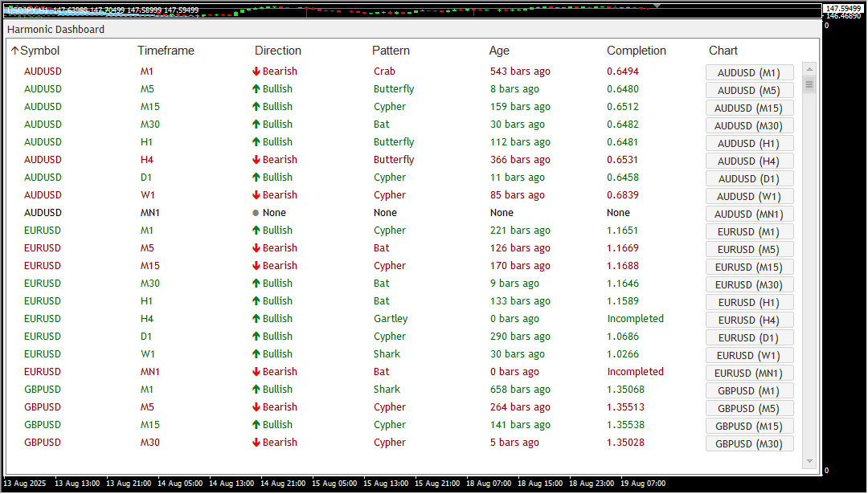
Task: Click the Crab pattern cell
Action: pyautogui.click(x=385, y=71)
